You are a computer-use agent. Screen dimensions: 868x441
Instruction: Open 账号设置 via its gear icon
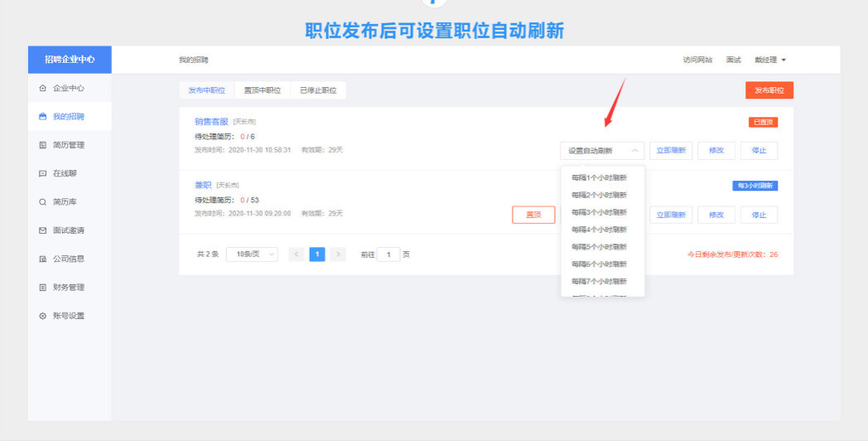coord(43,316)
